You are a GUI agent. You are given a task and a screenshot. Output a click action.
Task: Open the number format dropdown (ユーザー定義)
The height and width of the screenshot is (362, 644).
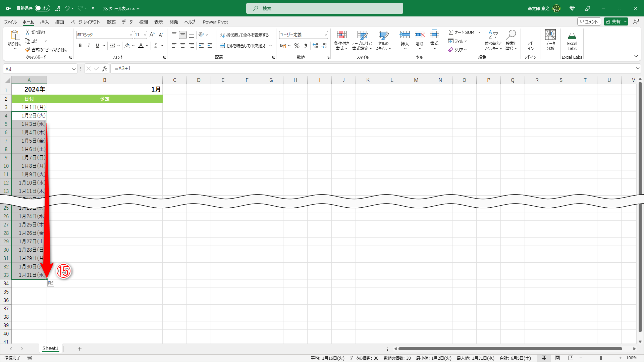coord(326,35)
